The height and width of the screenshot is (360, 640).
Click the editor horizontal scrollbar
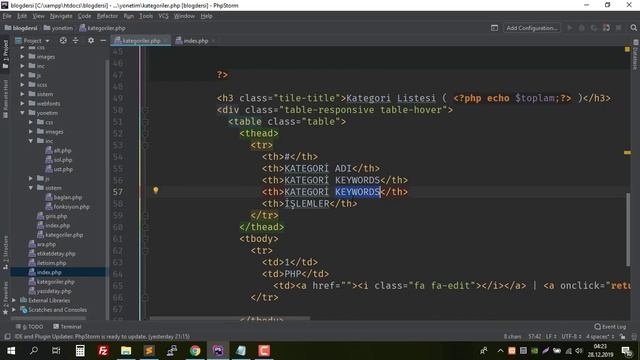coord(230,317)
